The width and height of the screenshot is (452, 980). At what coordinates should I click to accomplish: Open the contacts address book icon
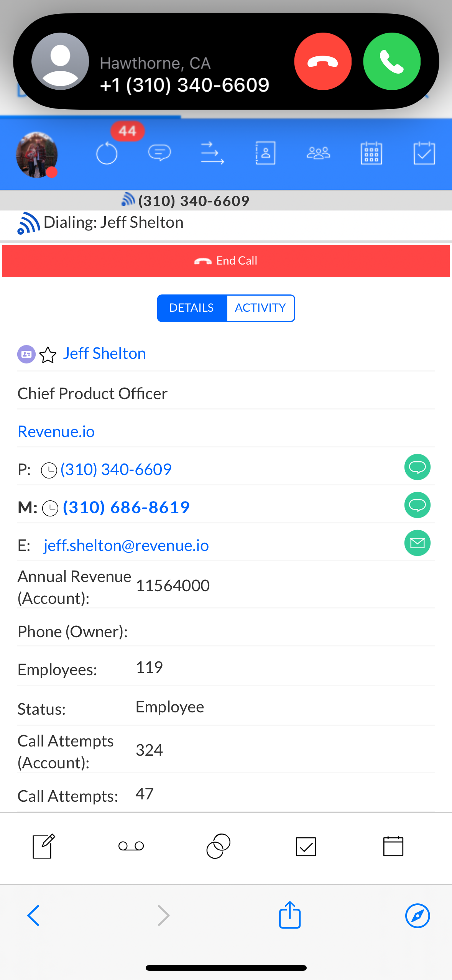[265, 153]
